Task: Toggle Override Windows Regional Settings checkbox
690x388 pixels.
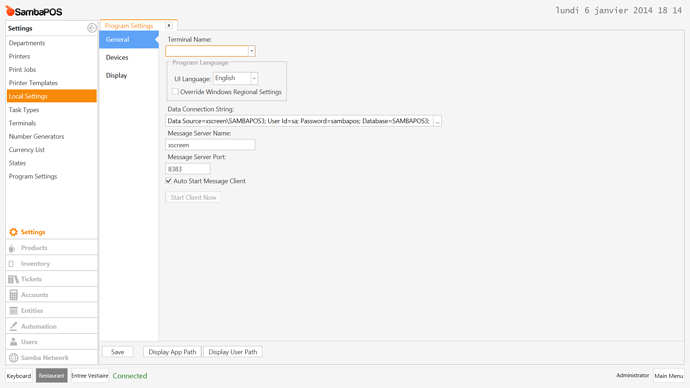Action: [x=176, y=92]
